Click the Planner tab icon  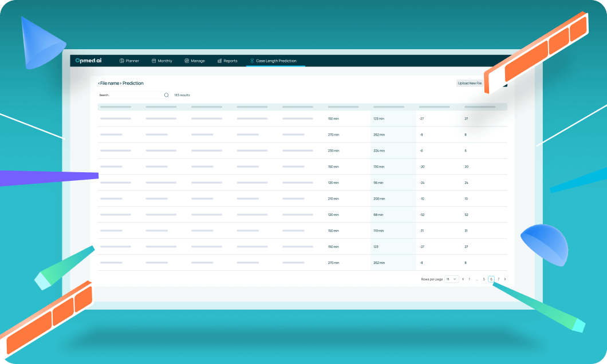121,61
